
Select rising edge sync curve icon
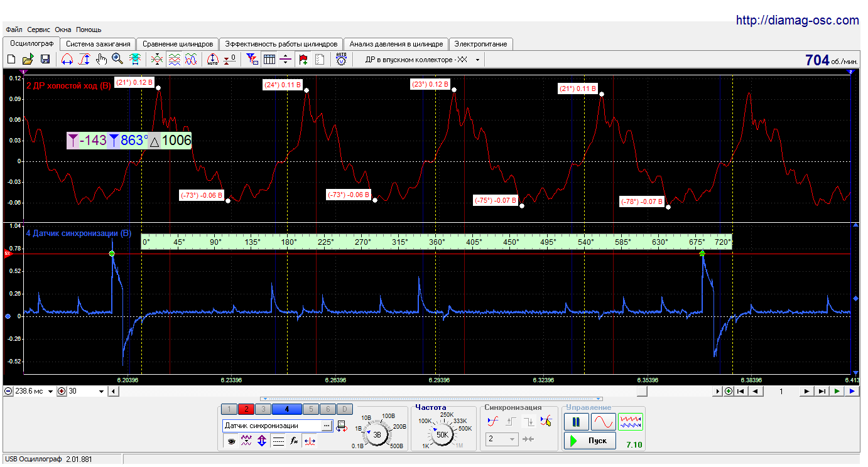tap(494, 421)
